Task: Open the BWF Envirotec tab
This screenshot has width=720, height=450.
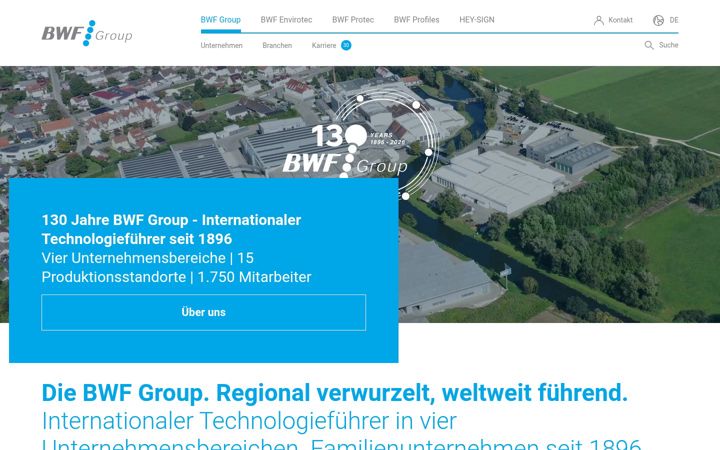Action: [286, 20]
